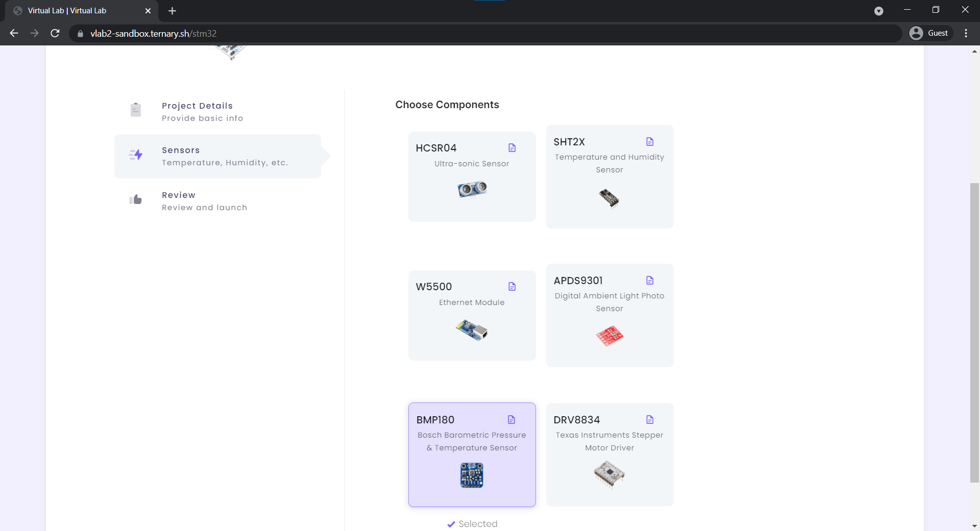This screenshot has height=531, width=980.
Task: Open the SHT2X datasheet document icon
Action: 650,142
